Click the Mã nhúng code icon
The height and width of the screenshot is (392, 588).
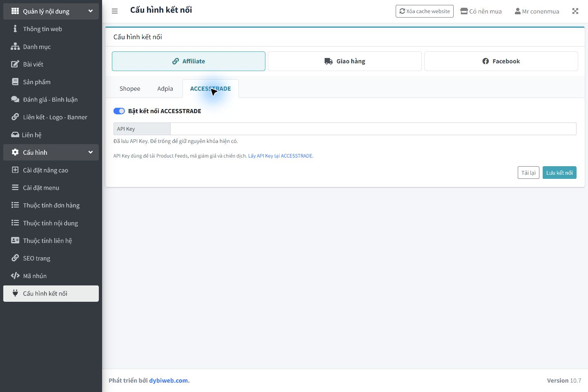[15, 276]
